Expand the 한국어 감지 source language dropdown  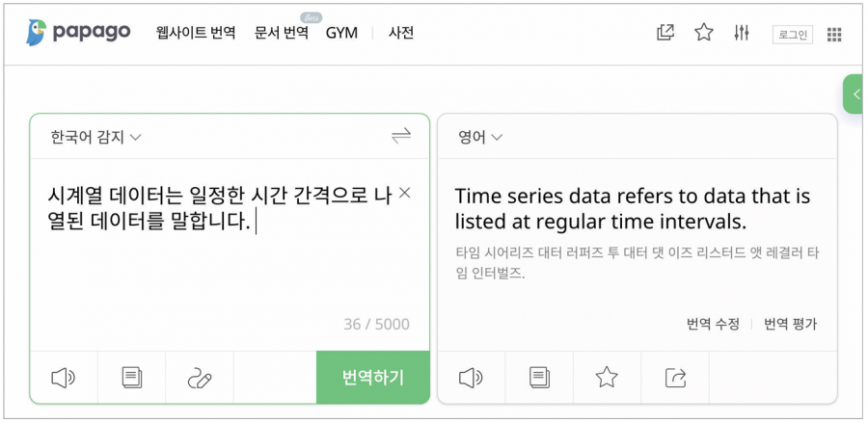[95, 137]
